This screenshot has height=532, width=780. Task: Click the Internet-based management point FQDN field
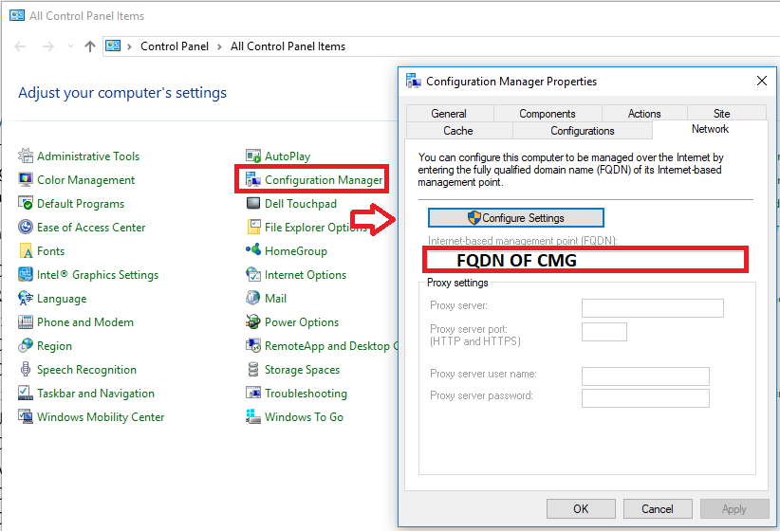[585, 260]
